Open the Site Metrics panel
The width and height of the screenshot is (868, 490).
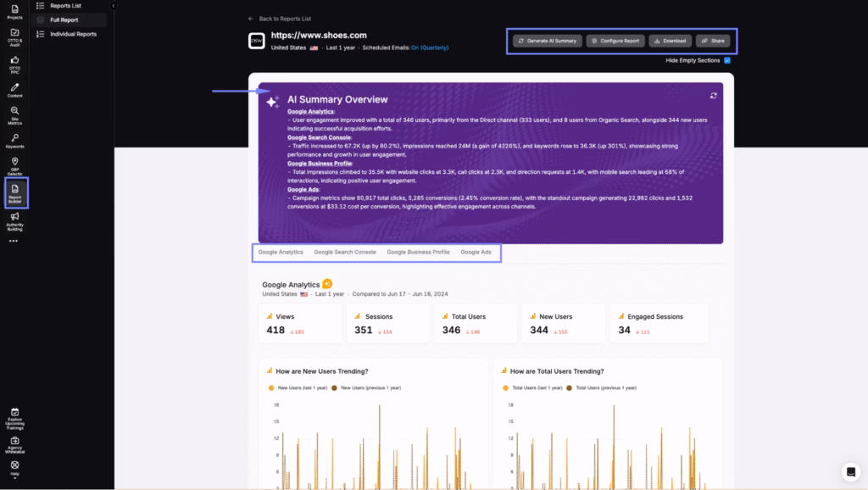tap(14, 116)
